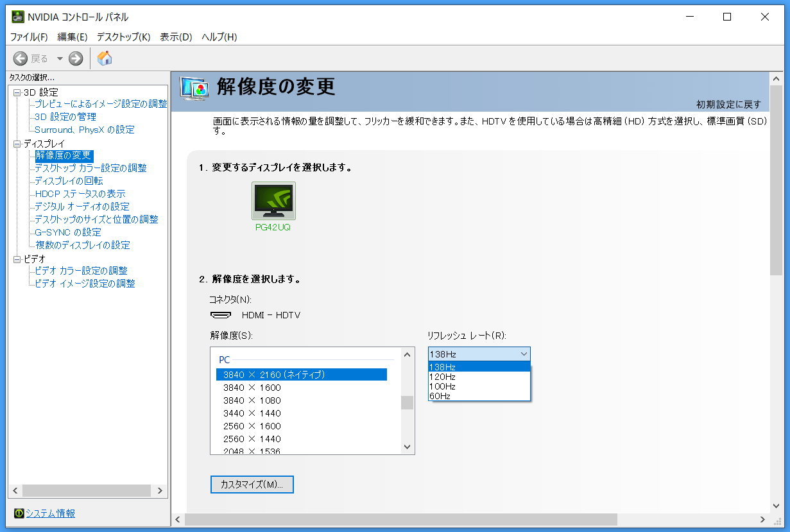The width and height of the screenshot is (790, 532).
Task: Open the 編集(E) menu
Action: pyautogui.click(x=72, y=37)
